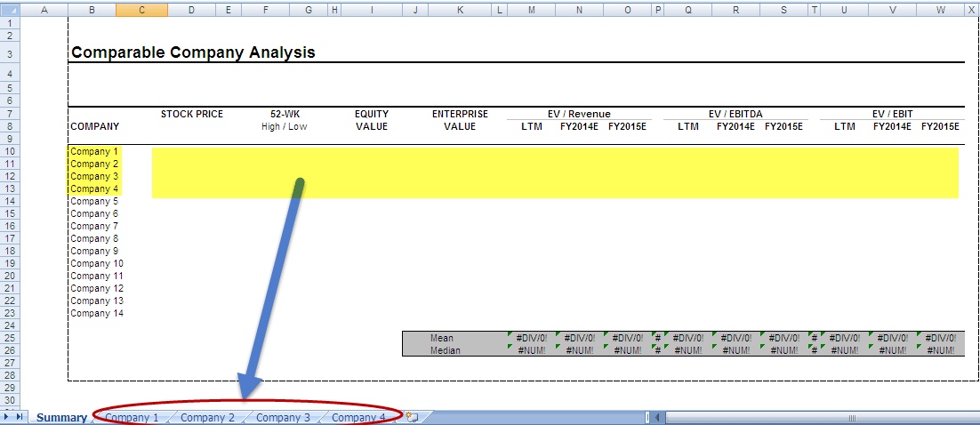980x425 pixels.
Task: Select column A header
Action: 44,10
